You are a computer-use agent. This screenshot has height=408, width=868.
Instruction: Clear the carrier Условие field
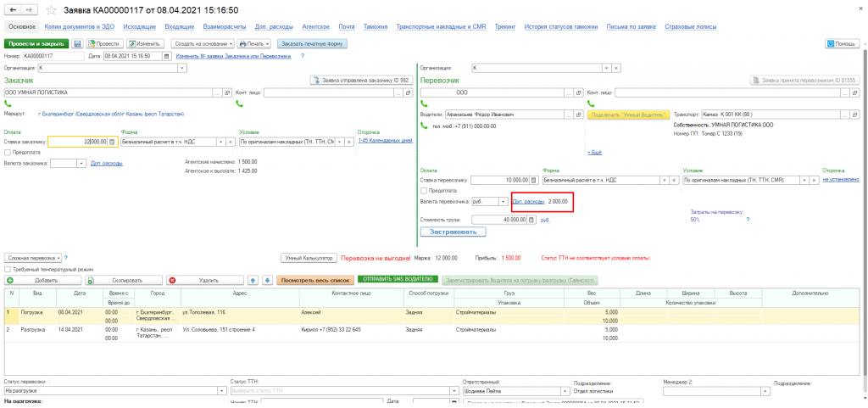(814, 180)
